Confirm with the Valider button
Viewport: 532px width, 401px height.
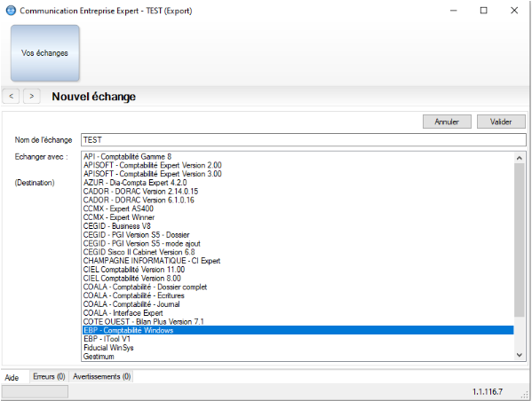pyautogui.click(x=501, y=122)
